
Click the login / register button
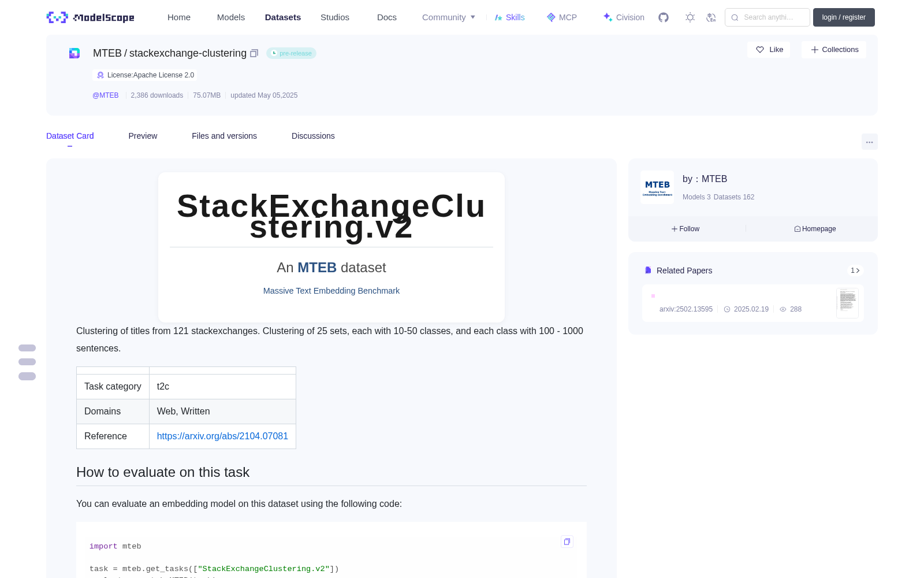pyautogui.click(x=844, y=17)
